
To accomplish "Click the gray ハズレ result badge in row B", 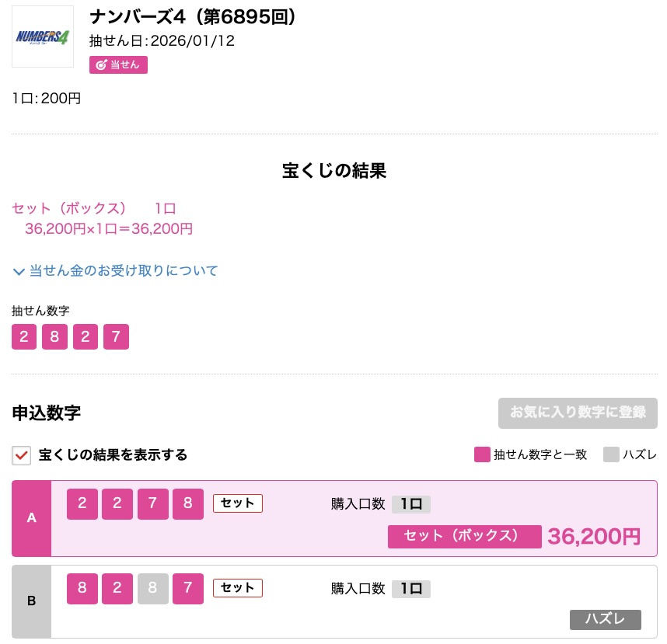I will [x=605, y=620].
